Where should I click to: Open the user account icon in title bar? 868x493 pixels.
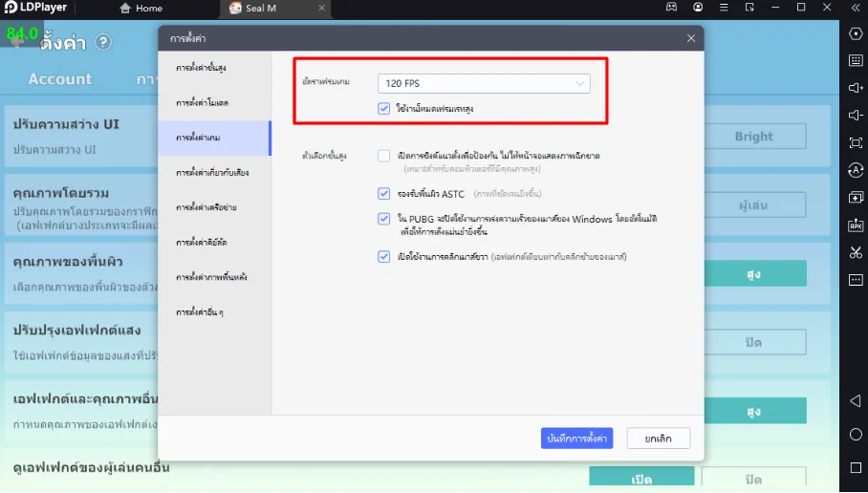[x=698, y=8]
